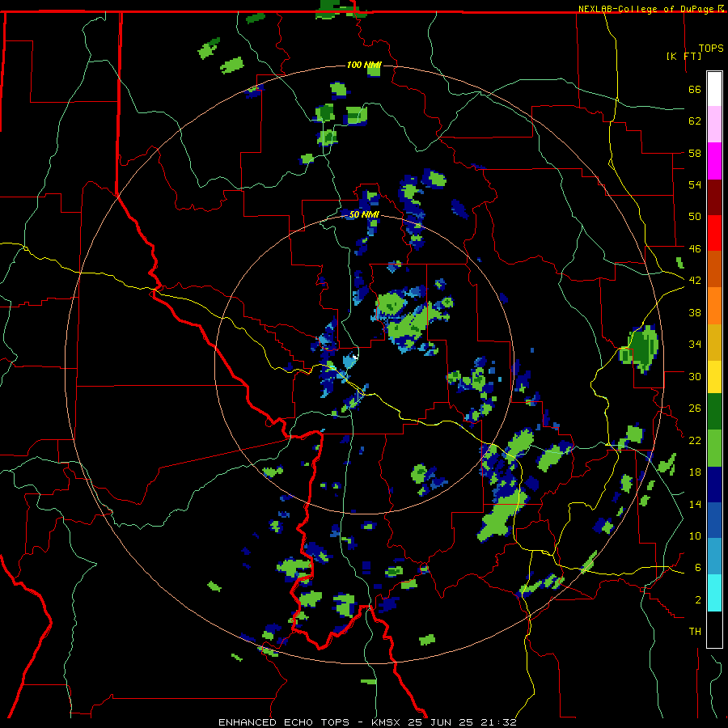Click the "22" scale value
Screen dimensions: 728x728
pos(695,440)
